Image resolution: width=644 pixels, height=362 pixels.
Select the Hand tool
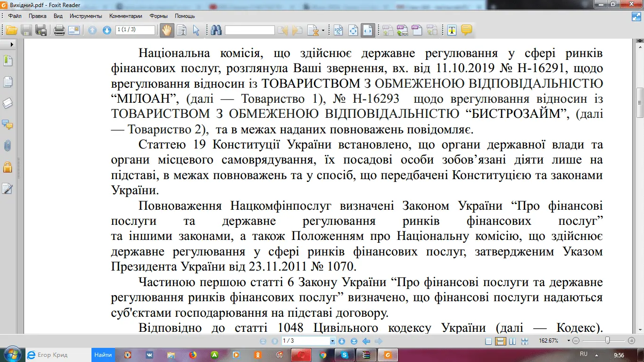pyautogui.click(x=166, y=31)
